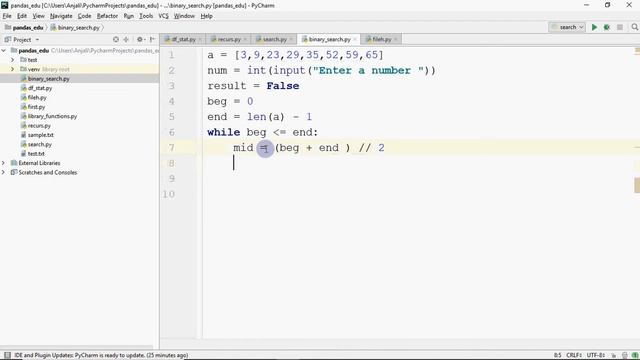The width and height of the screenshot is (640, 360).
Task: Open the Navigate menu
Action: [x=61, y=16]
